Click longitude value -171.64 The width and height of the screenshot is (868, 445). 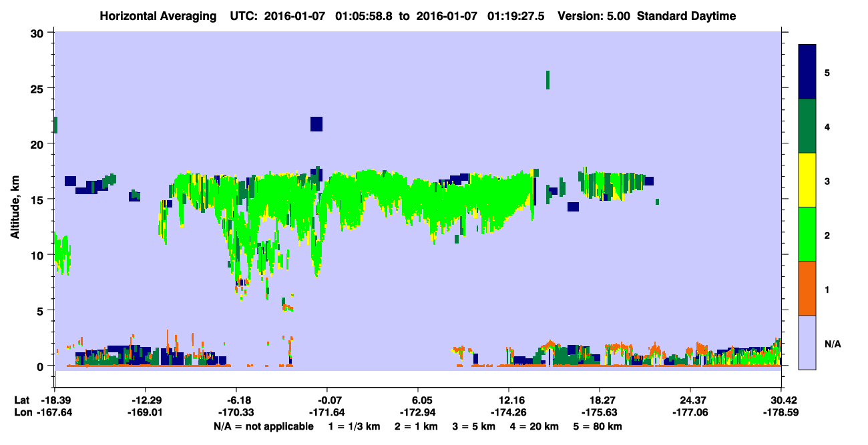click(x=327, y=412)
